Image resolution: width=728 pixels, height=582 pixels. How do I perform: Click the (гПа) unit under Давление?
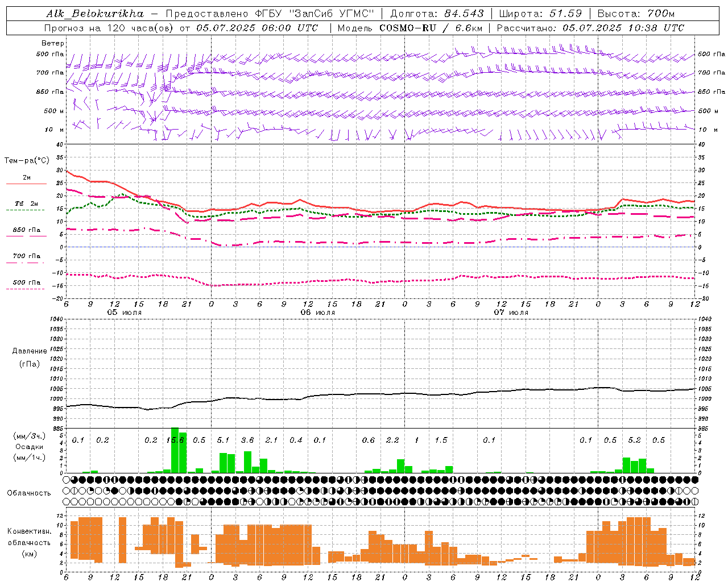(x=30, y=364)
